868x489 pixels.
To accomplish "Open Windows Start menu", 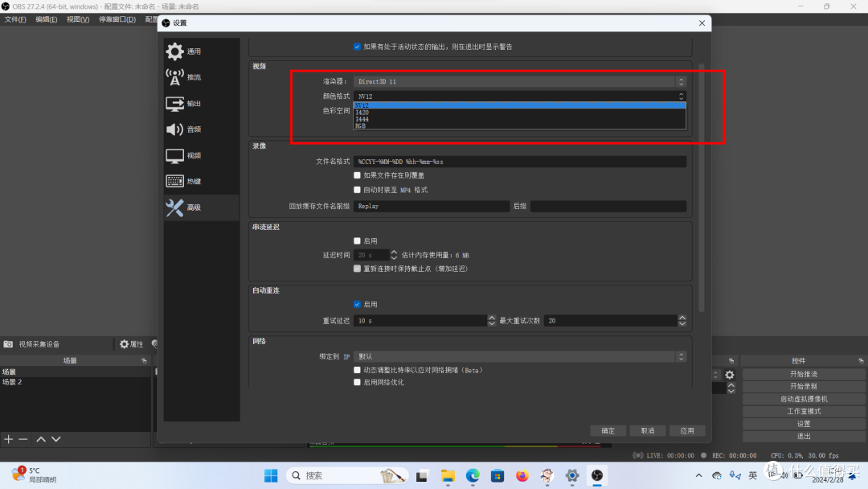I will (x=271, y=475).
